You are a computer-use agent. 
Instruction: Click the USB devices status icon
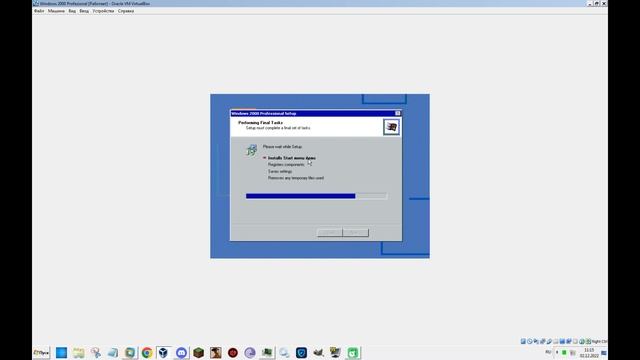[x=549, y=341]
